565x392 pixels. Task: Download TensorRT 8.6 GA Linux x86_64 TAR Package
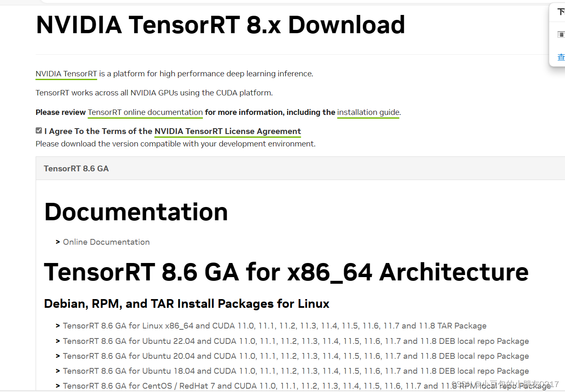click(x=275, y=326)
